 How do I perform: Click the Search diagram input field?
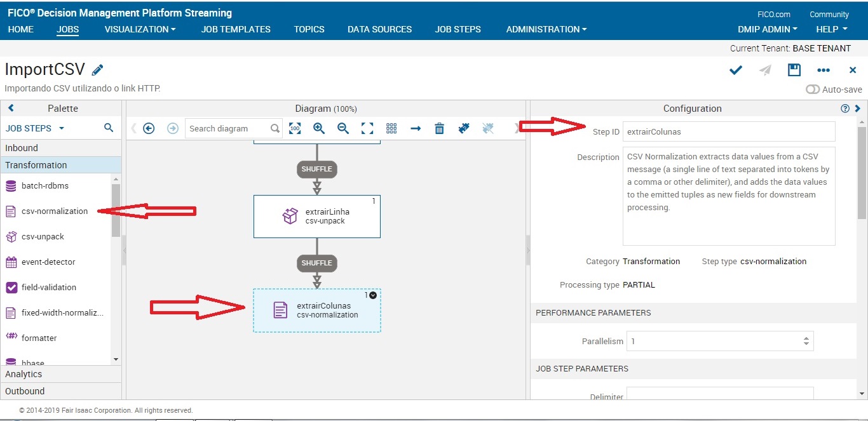[231, 128]
